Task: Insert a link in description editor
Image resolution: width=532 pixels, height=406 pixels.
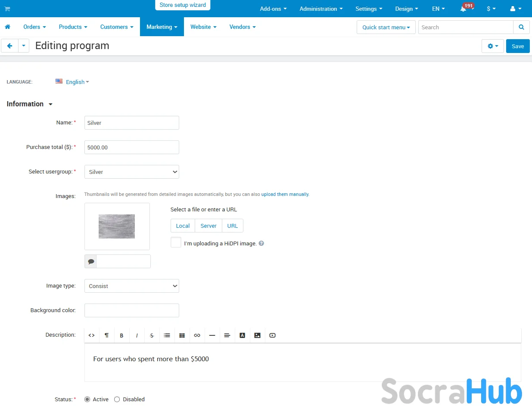Action: (197, 335)
